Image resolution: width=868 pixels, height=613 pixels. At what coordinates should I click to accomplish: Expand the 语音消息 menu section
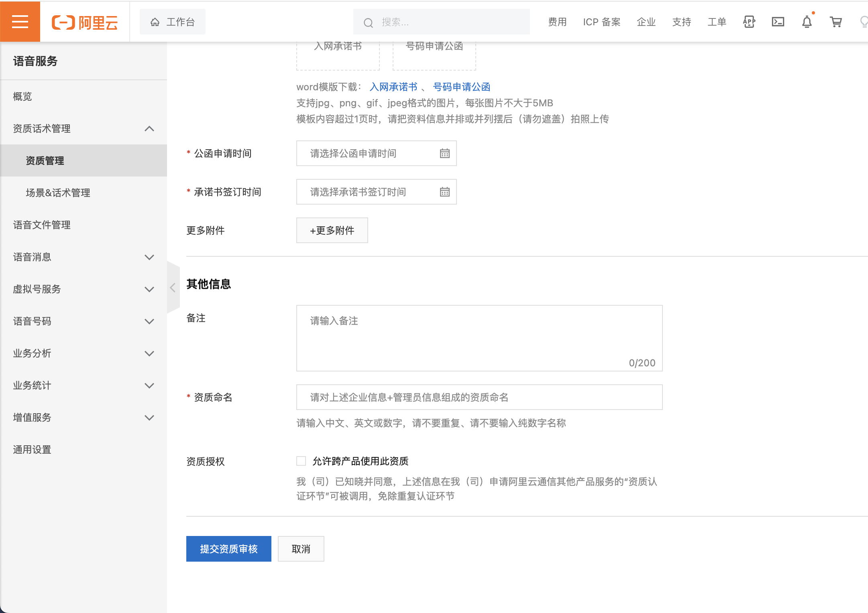(x=149, y=257)
